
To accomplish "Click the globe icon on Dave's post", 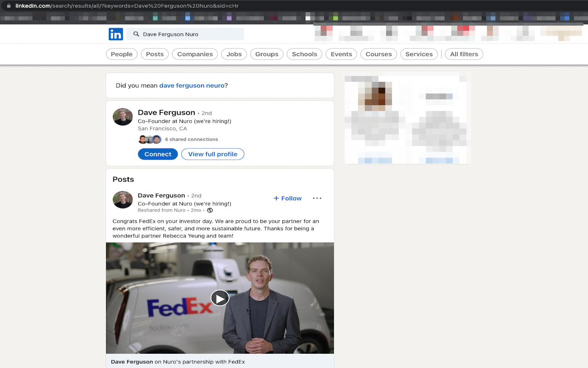I will [209, 210].
